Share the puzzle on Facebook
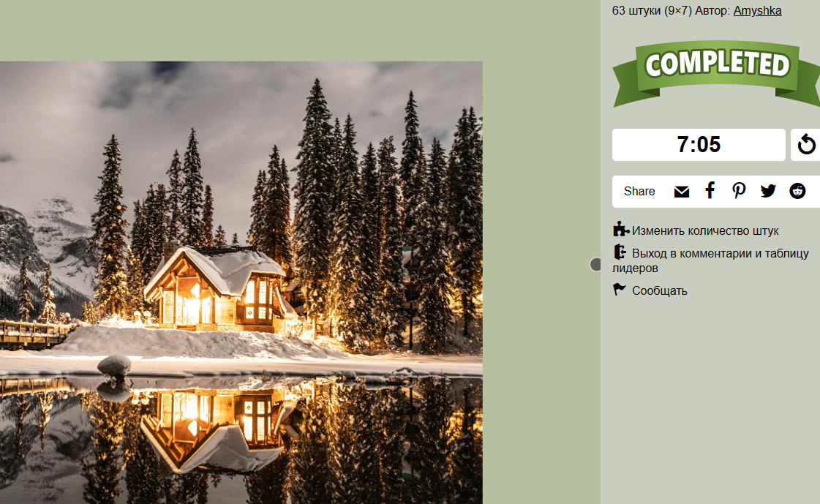Screen dimensions: 820x504 click(710, 190)
